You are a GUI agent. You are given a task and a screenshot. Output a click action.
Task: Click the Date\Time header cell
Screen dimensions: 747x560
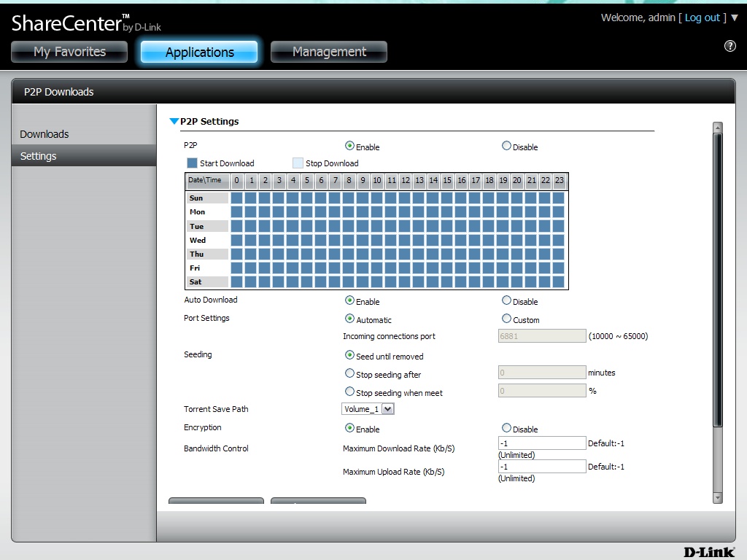207,181
